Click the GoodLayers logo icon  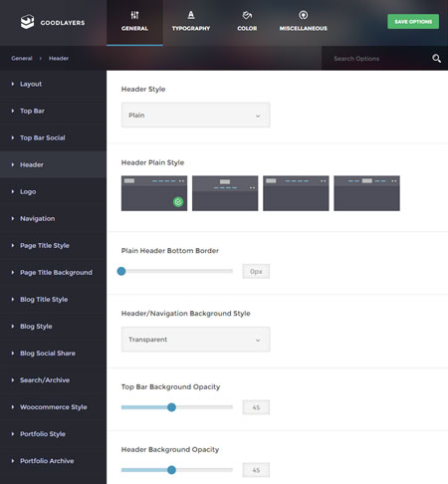[27, 22]
